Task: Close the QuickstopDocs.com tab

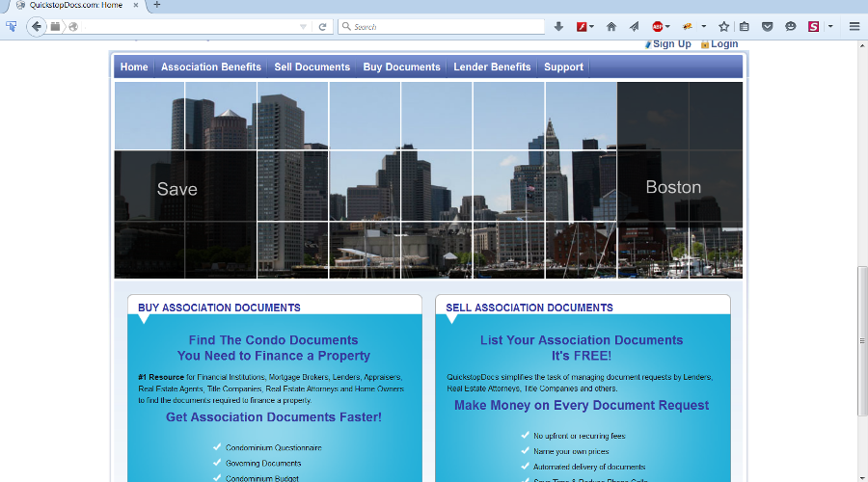Action: (136, 5)
